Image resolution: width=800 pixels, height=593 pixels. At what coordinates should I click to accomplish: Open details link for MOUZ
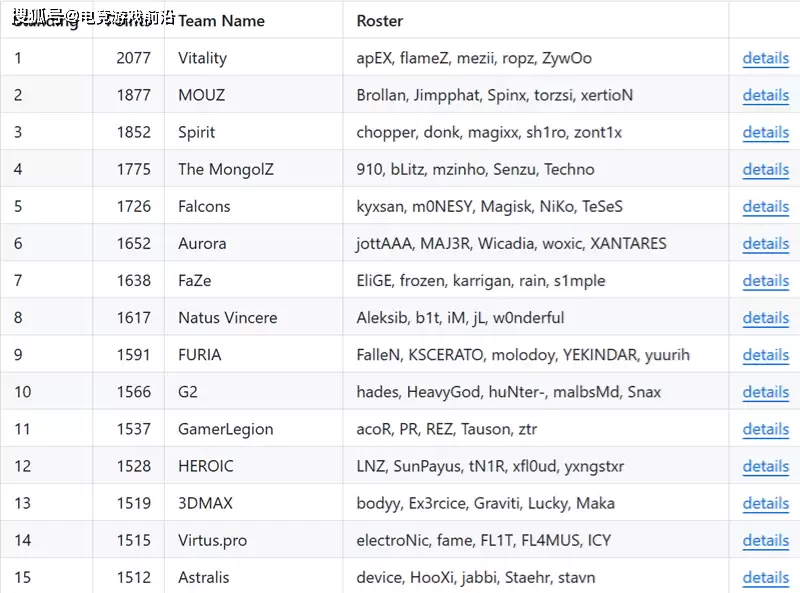coord(765,95)
